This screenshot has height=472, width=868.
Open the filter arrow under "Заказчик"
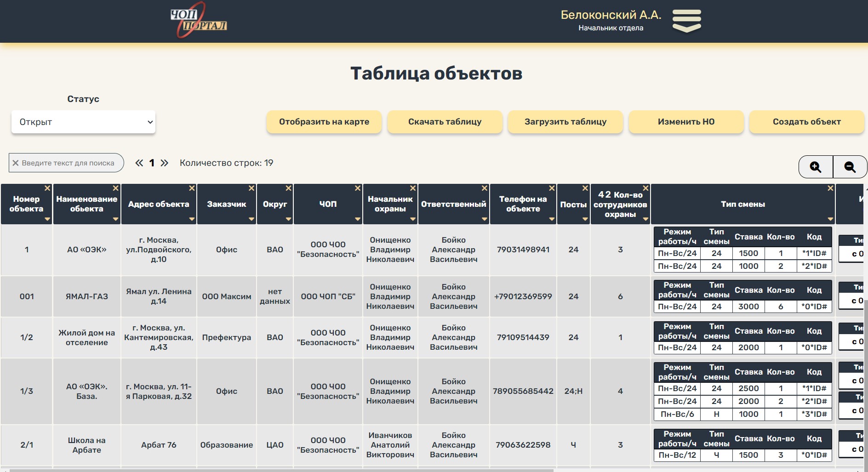tap(251, 220)
